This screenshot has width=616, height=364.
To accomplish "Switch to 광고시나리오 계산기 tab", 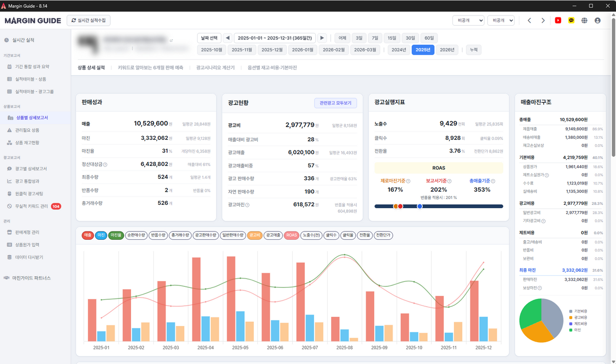I will [215, 68].
